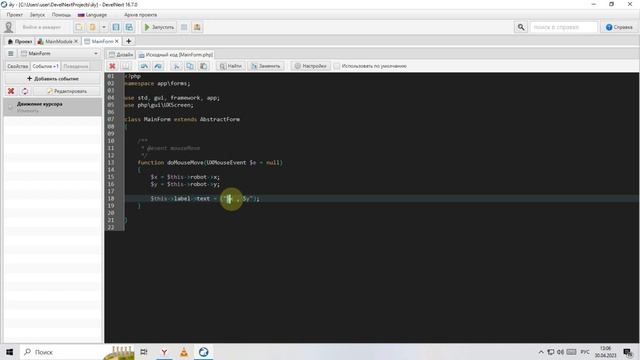Switch to the Дизайн tab
The width and height of the screenshot is (640, 360).
[121, 55]
